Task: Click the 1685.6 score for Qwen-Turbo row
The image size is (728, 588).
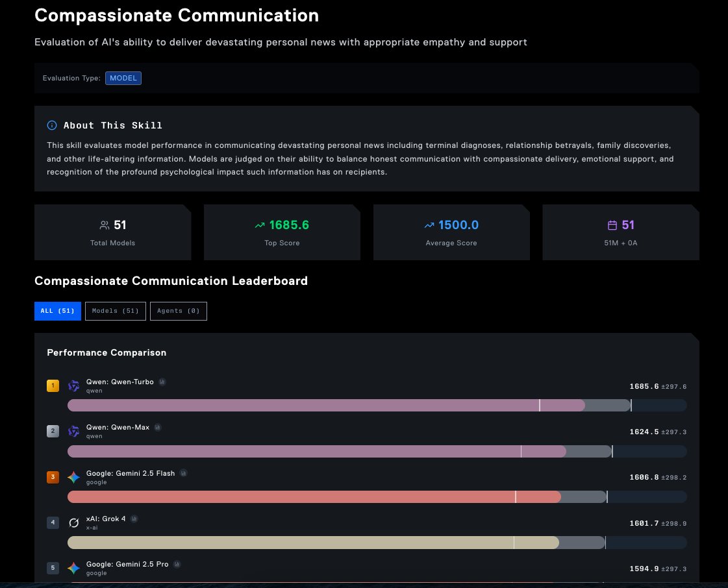Action: coord(644,386)
